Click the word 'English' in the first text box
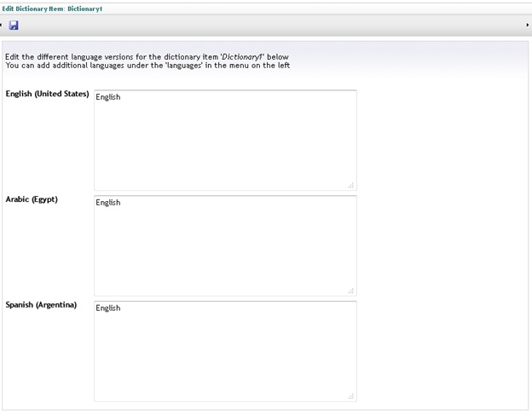 coord(108,97)
